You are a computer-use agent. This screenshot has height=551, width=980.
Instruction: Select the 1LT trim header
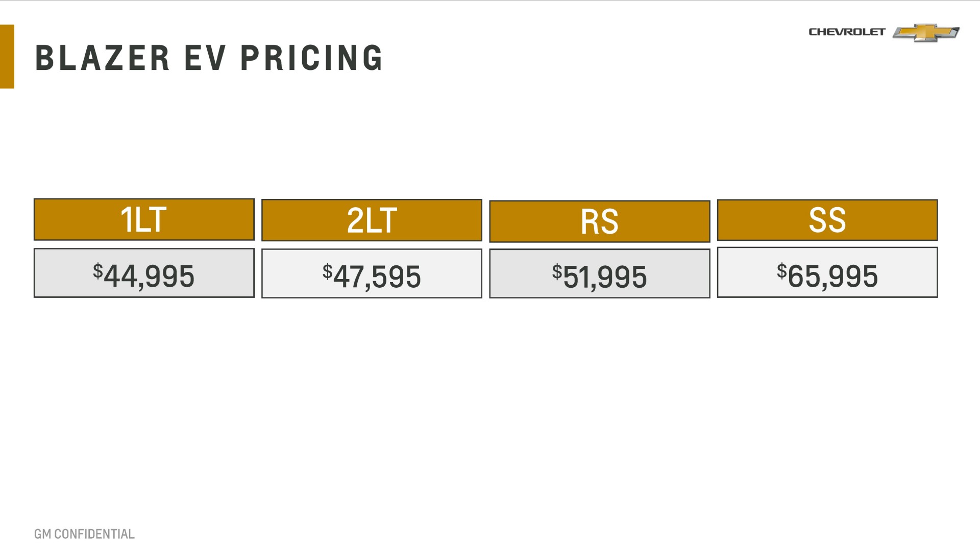pyautogui.click(x=144, y=220)
